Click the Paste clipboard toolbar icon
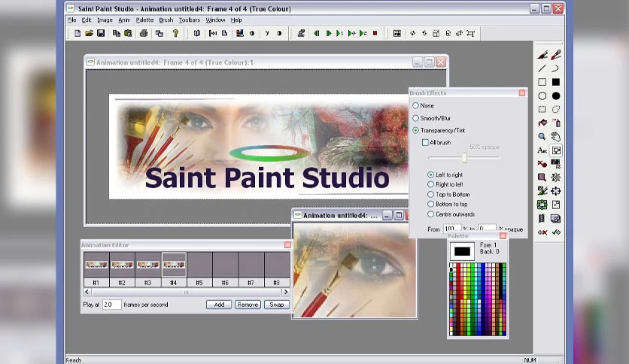Image resolution: width=629 pixels, height=364 pixels. pos(128,33)
